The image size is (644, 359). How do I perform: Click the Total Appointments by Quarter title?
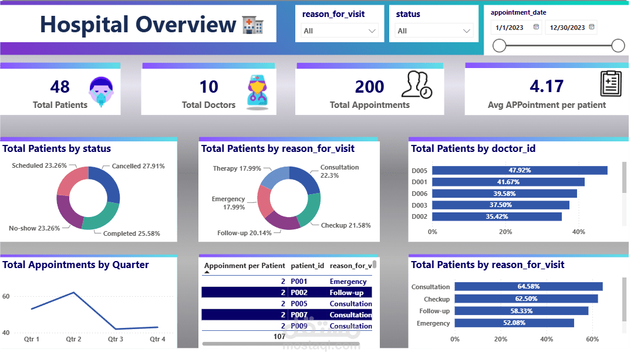(x=76, y=265)
